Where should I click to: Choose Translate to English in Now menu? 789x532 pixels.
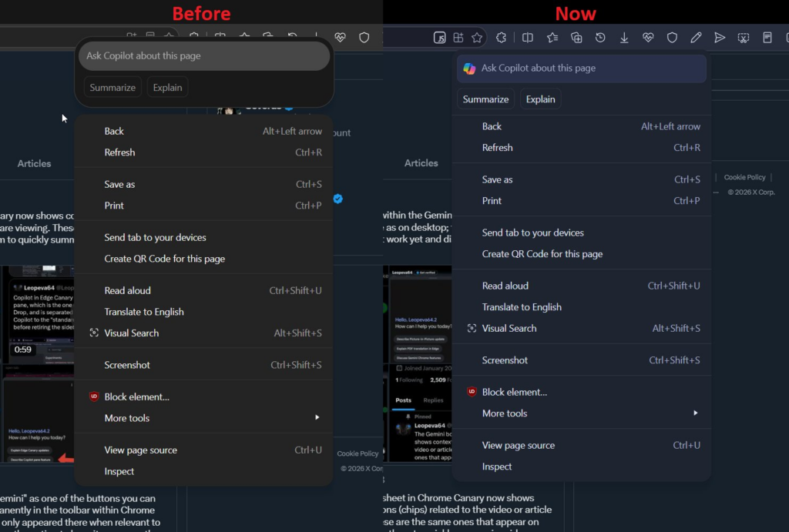tap(582, 307)
